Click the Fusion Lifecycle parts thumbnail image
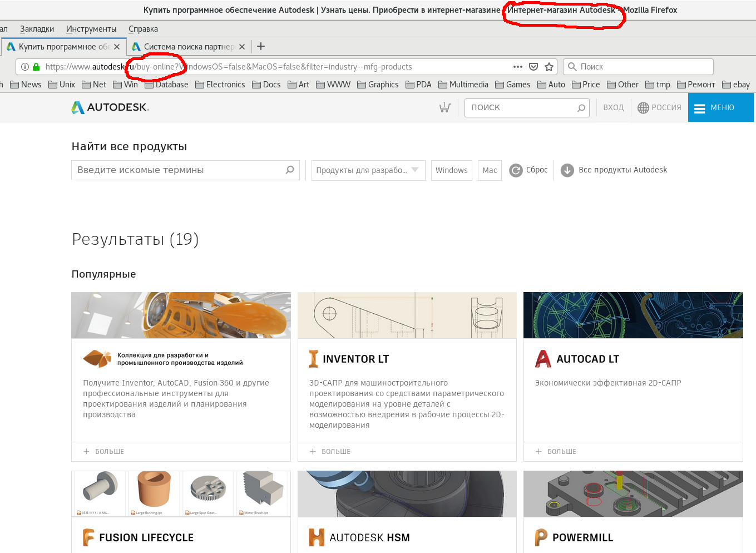756x553 pixels. coord(181,494)
